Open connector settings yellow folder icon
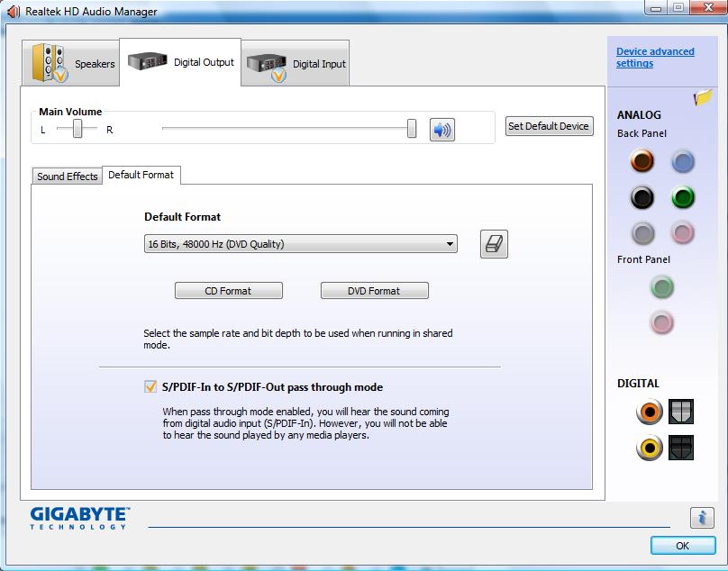This screenshot has height=571, width=728. pyautogui.click(x=703, y=97)
